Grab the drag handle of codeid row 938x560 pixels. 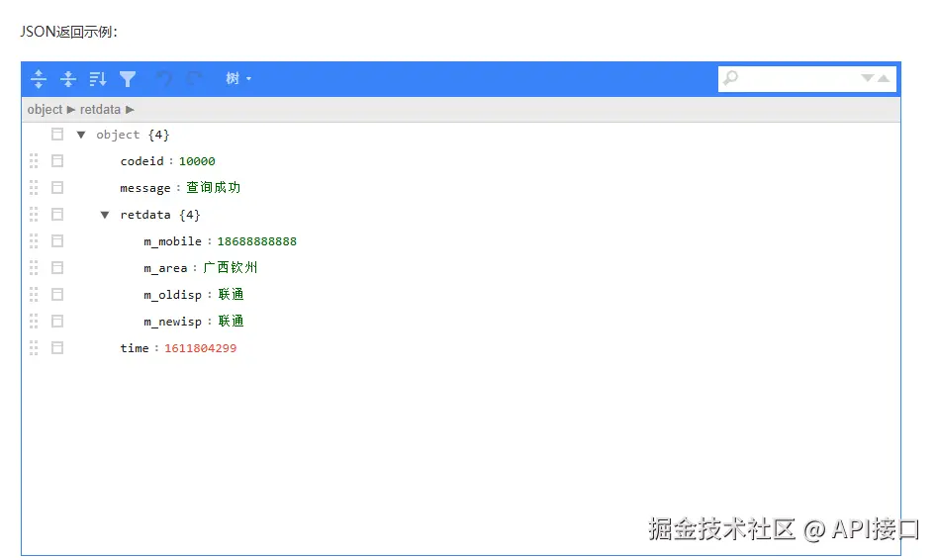point(34,161)
